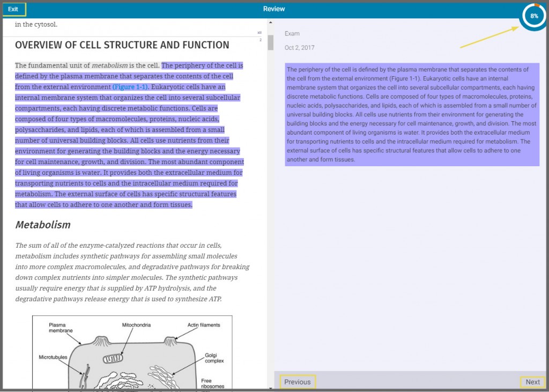
Task: Click the Metabolism section heading
Action: click(43, 225)
